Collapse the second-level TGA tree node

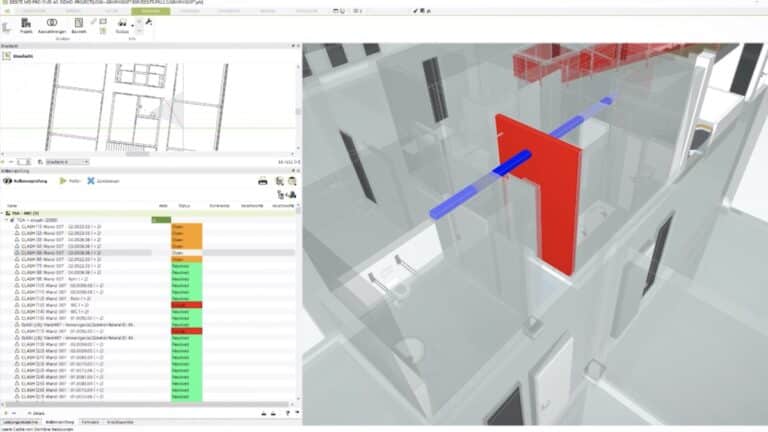click(9, 220)
